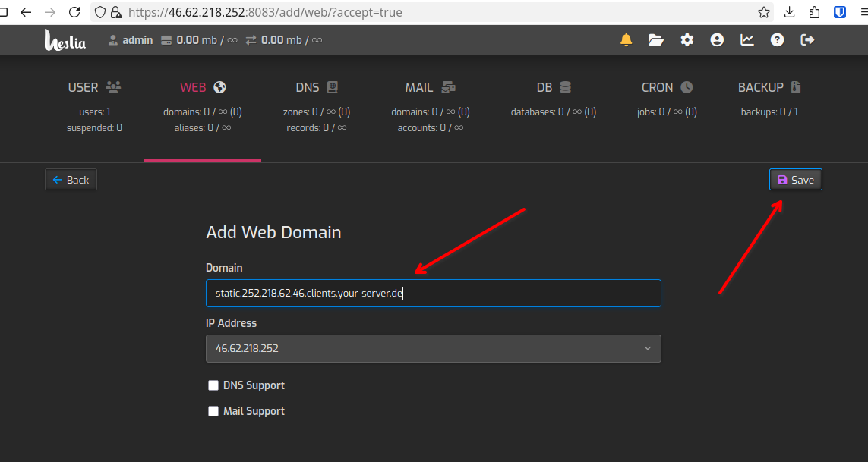
Task: Open the browser downloads icon
Action: [x=789, y=12]
